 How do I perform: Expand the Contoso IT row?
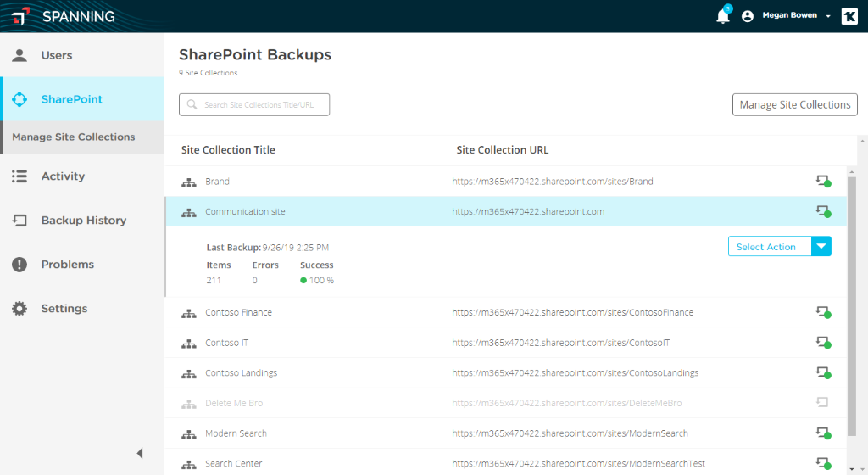coord(506,343)
